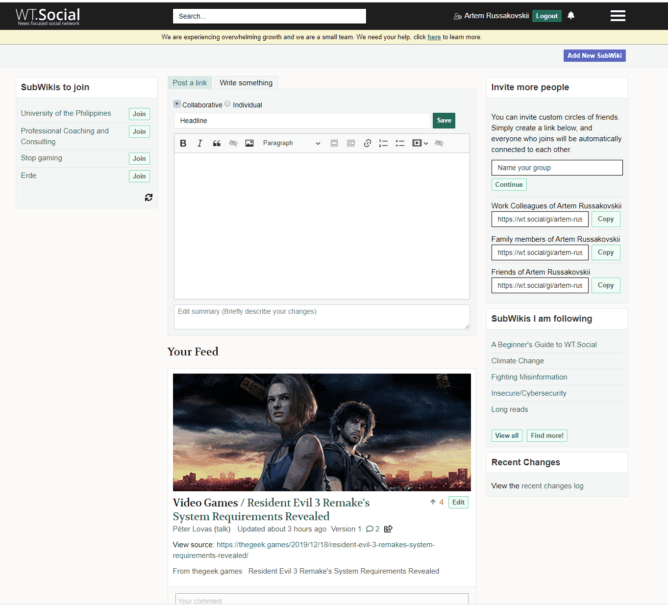The height and width of the screenshot is (606, 668).
Task: Insert a numbered list
Action: pos(383,143)
